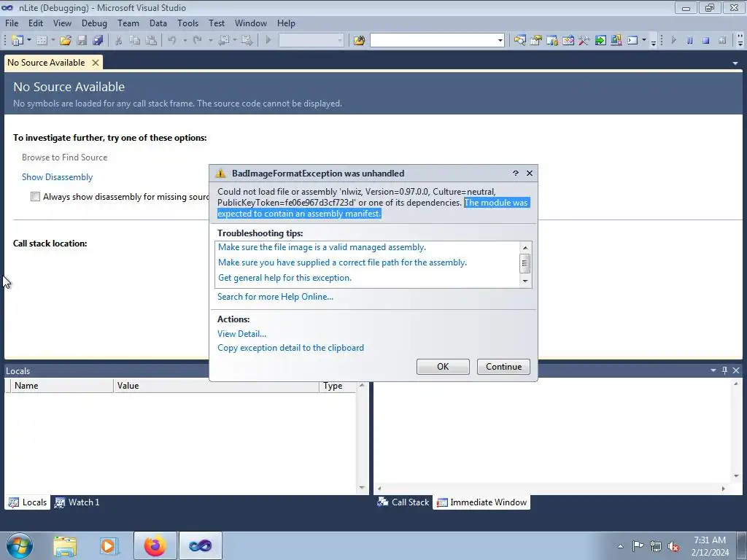Click the Add New Item toolbar icon
The width and height of the screenshot is (747, 560).
pos(42,41)
